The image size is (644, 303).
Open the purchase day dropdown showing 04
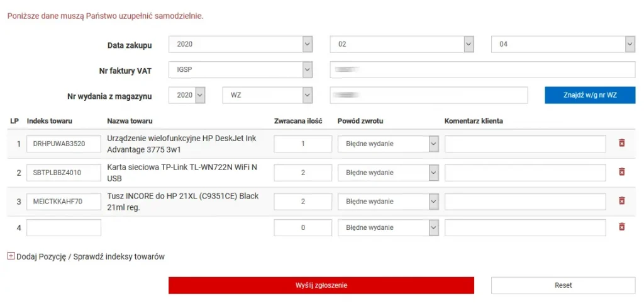[x=563, y=45]
